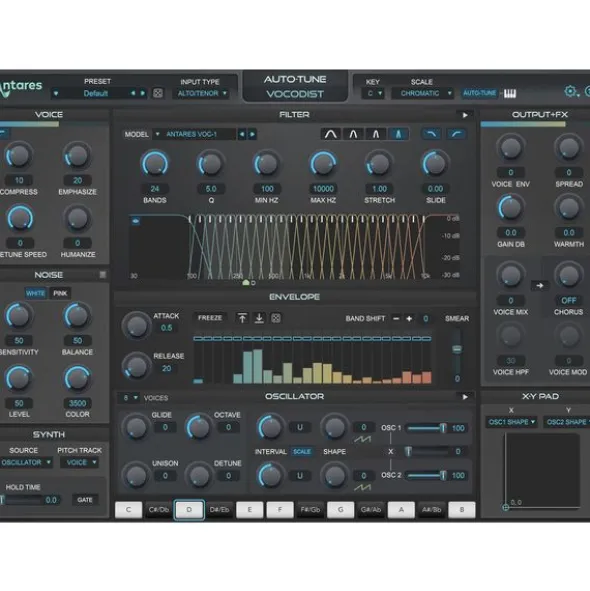Expand the Filter section arrow
This screenshot has height=591, width=590.
(465, 115)
